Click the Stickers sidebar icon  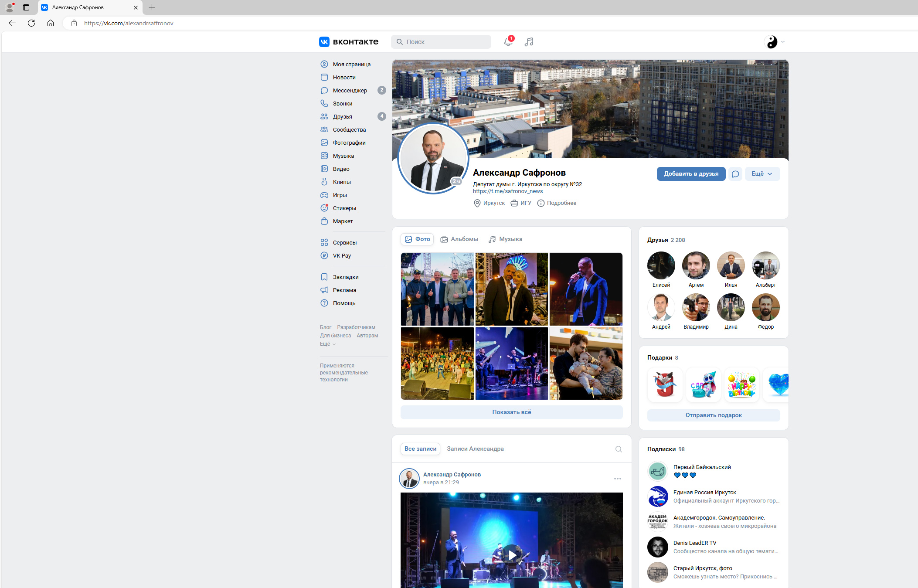click(324, 208)
